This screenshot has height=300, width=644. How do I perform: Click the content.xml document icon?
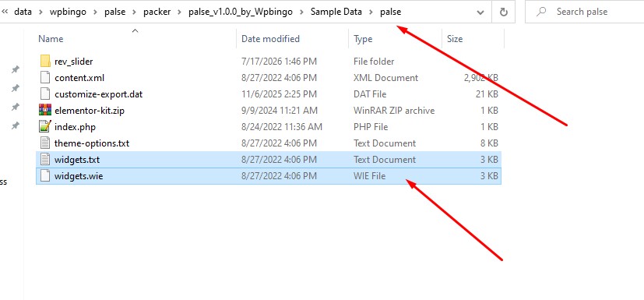pos(45,78)
